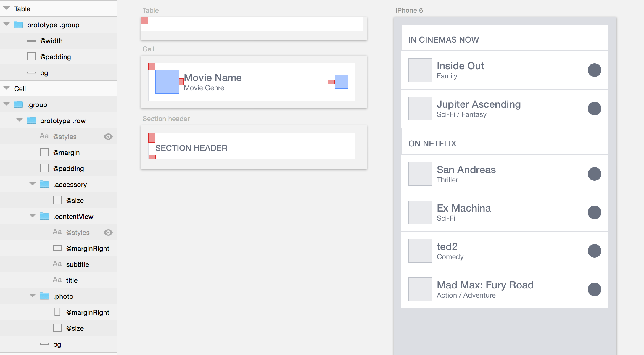644x355 pixels.
Task: Click the line icon next to @width
Action: coord(31,41)
